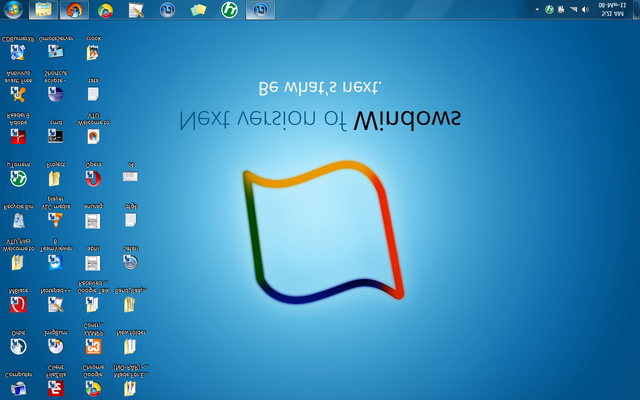This screenshot has height=400, width=640.
Task: Select the Google Chrome desktop shortcut
Action: tap(93, 380)
